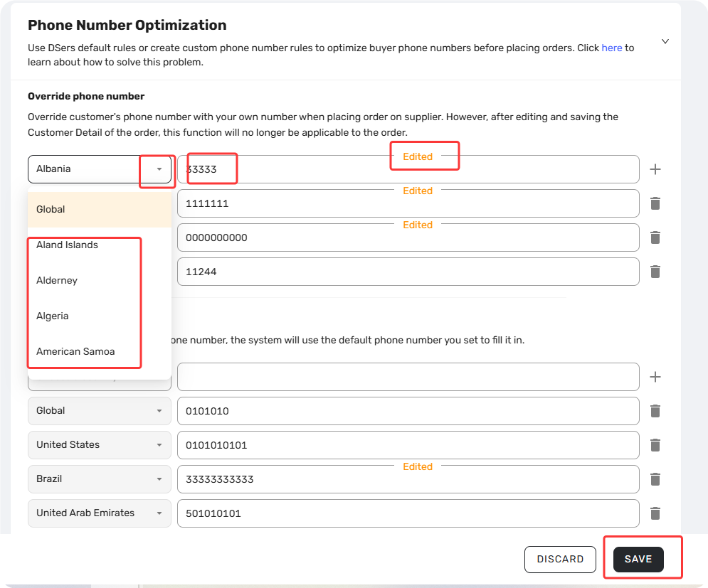The height and width of the screenshot is (588, 708).
Task: Delete the Brazil phone number row
Action: 655,479
